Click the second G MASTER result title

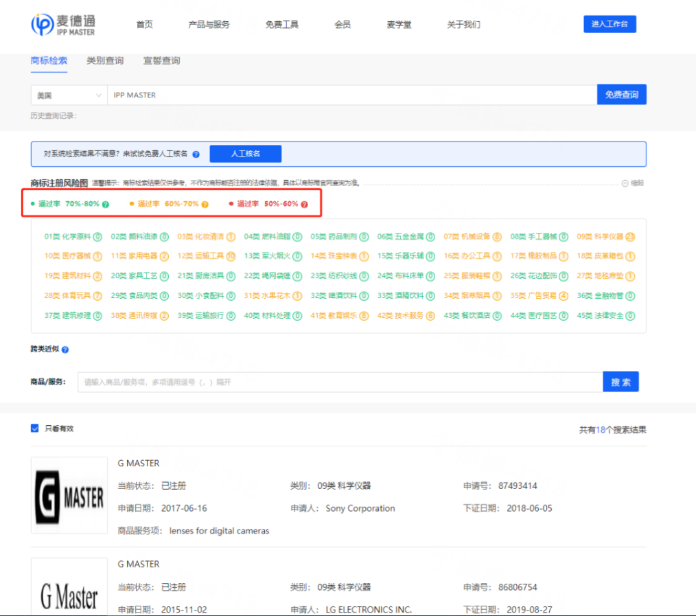[139, 564]
